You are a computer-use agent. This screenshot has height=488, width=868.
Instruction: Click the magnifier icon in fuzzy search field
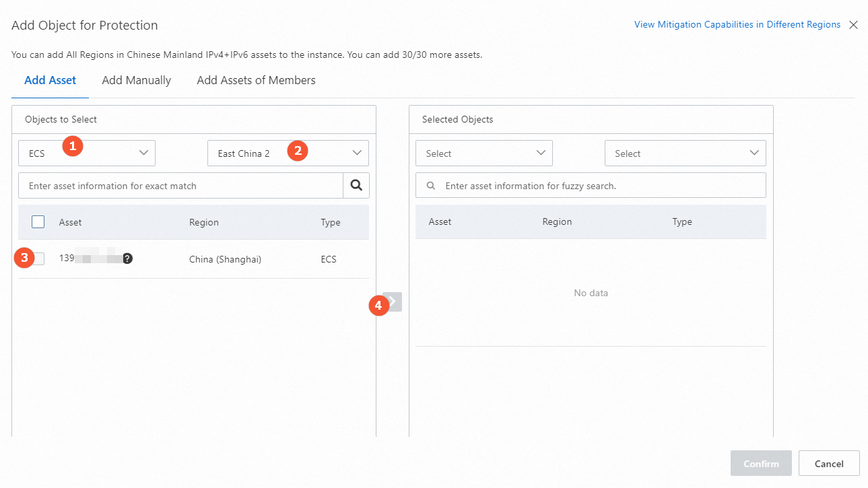point(431,186)
